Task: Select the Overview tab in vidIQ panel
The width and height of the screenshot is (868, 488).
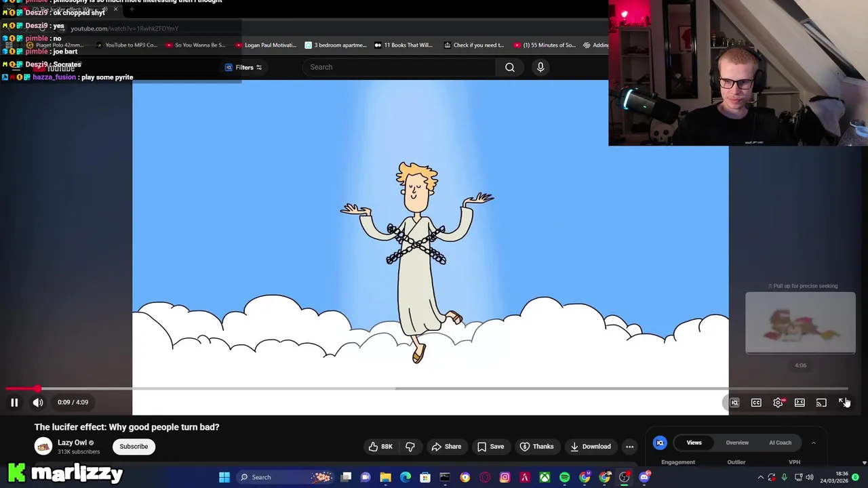Action: (x=737, y=443)
